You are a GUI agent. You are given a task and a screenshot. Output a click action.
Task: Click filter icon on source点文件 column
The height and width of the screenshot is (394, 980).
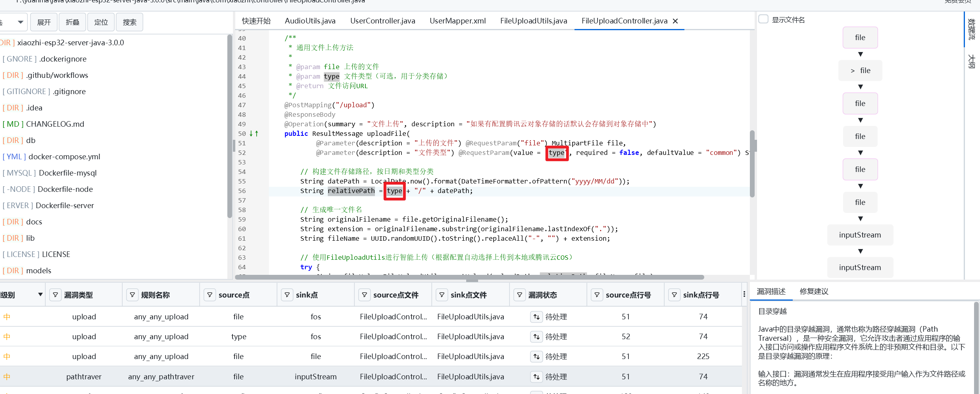pyautogui.click(x=365, y=295)
